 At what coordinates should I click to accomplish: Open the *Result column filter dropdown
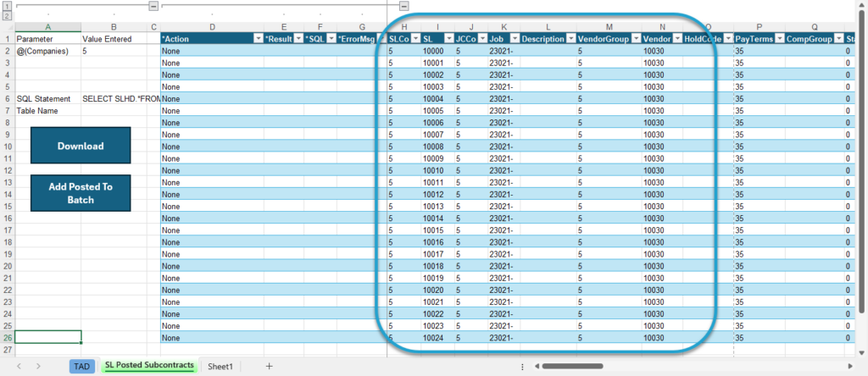[298, 38]
